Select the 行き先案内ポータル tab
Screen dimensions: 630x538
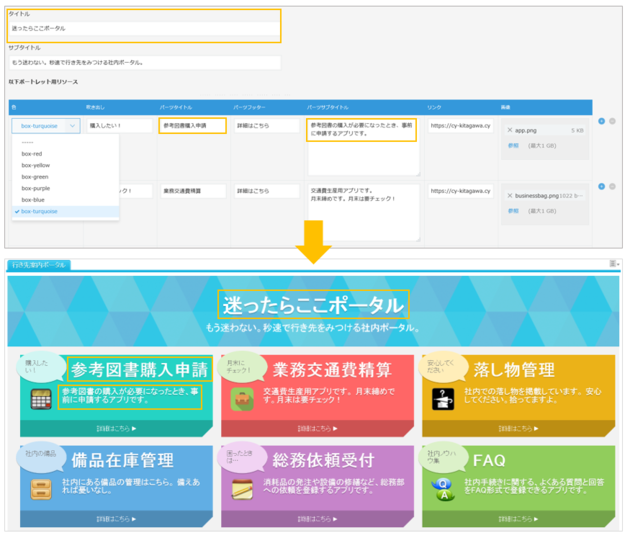[x=39, y=264]
